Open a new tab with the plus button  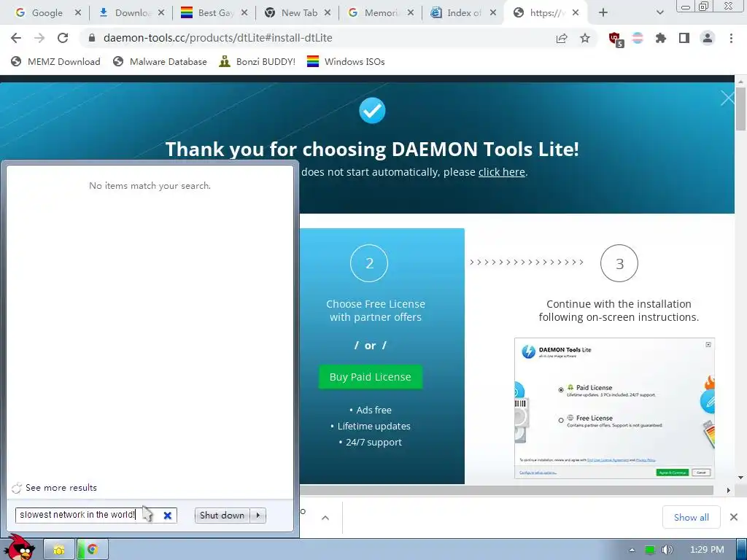[x=603, y=13]
